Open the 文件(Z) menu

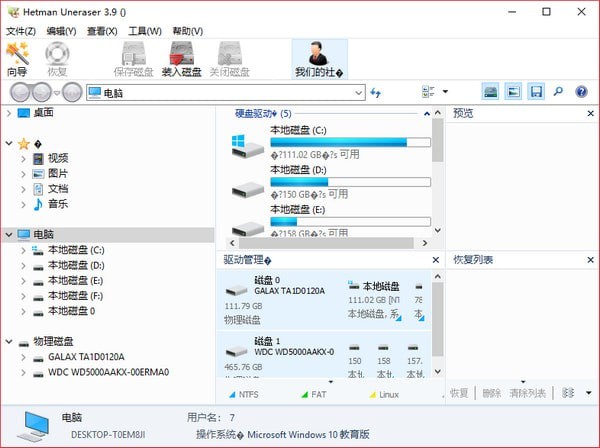coord(21,31)
